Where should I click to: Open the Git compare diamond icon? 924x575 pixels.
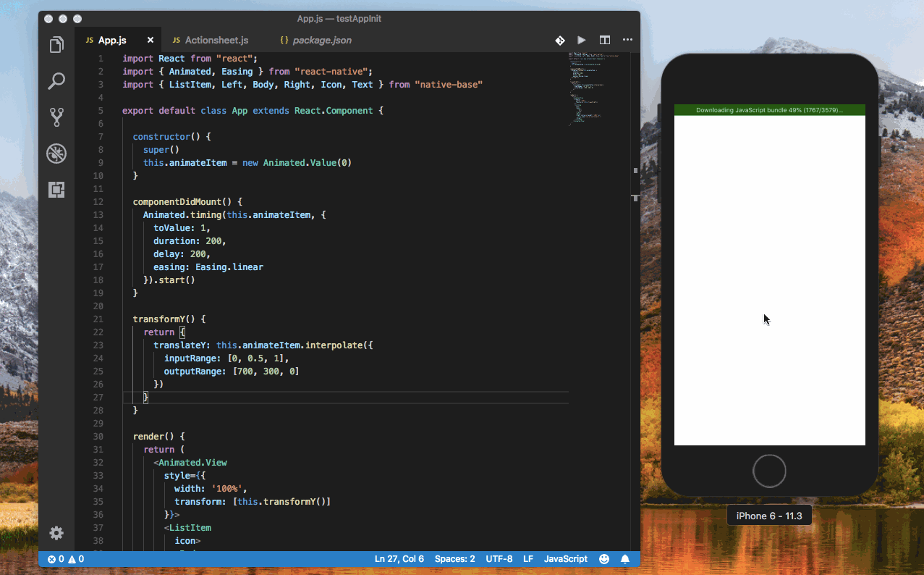560,41
